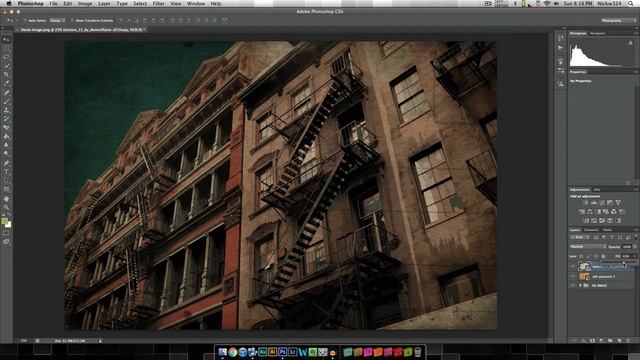Open the Opacity slider arrow
This screenshot has width=640, height=360.
click(x=636, y=247)
